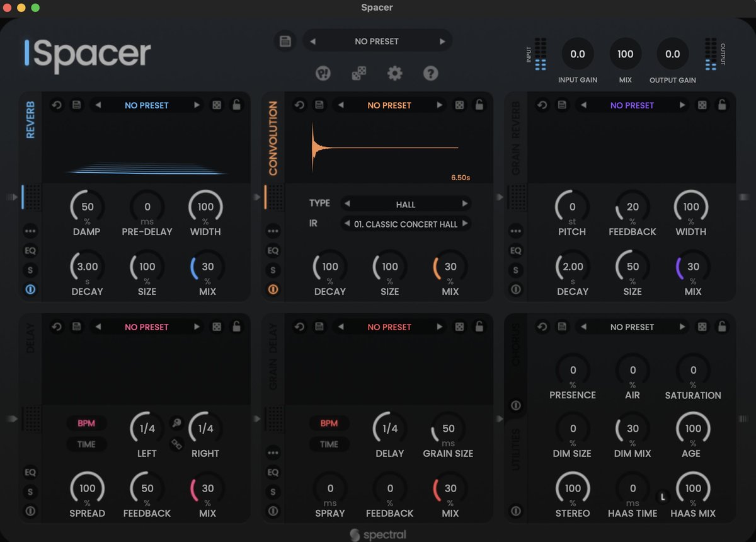Image resolution: width=756 pixels, height=542 pixels.
Task: Click the spectral logo at the bottom
Action: pos(378,534)
